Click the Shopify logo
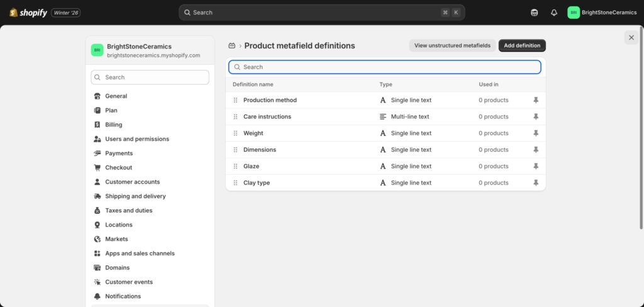The image size is (644, 307). point(28,13)
